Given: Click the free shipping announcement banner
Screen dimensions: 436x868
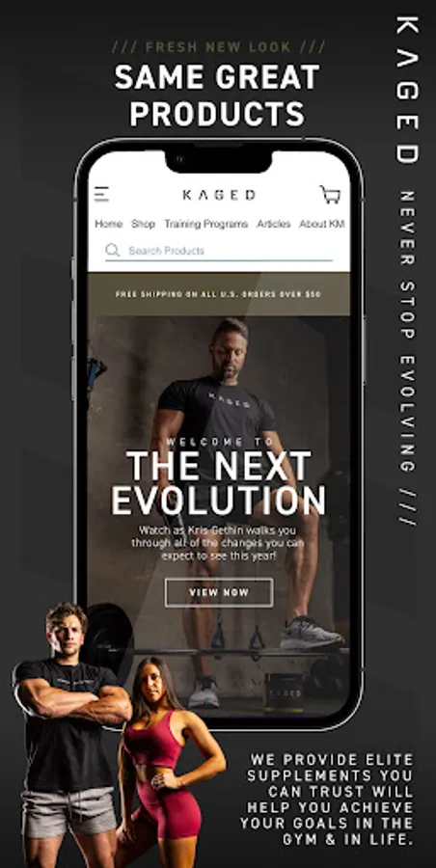Looking at the screenshot, I should click(219, 294).
